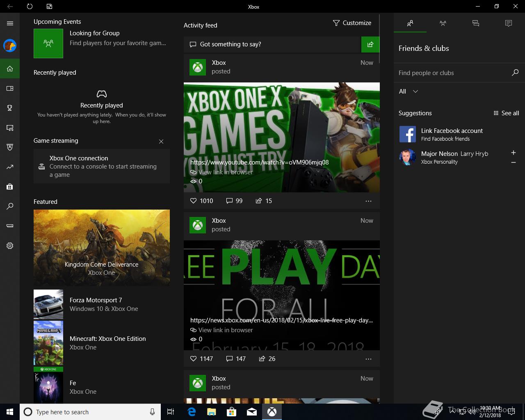Open Achievements trophy icon
525x420 pixels.
[10, 108]
